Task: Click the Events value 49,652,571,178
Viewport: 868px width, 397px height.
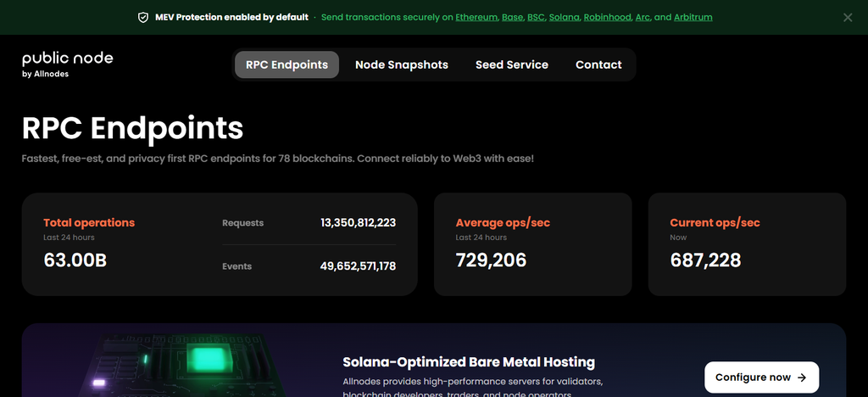Action: click(358, 266)
